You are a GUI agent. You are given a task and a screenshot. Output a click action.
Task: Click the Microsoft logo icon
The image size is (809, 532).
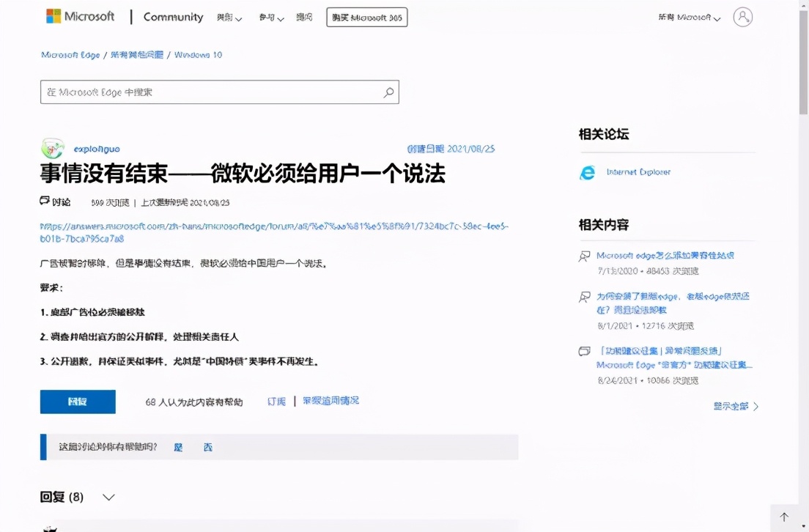coord(53,15)
